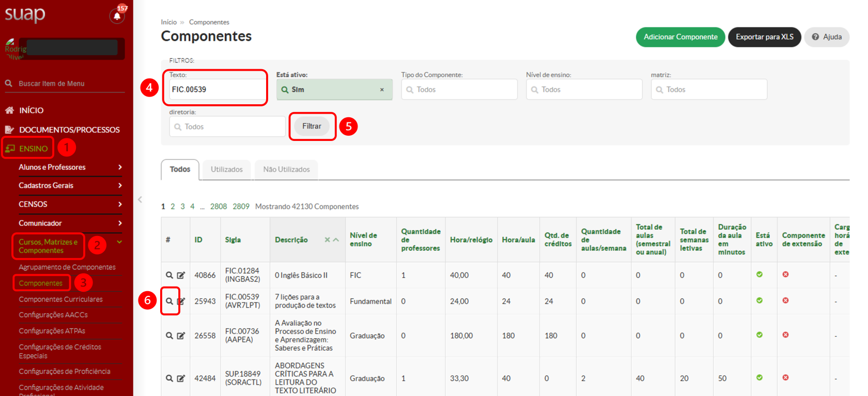Click green active check for row 40866

click(x=760, y=274)
